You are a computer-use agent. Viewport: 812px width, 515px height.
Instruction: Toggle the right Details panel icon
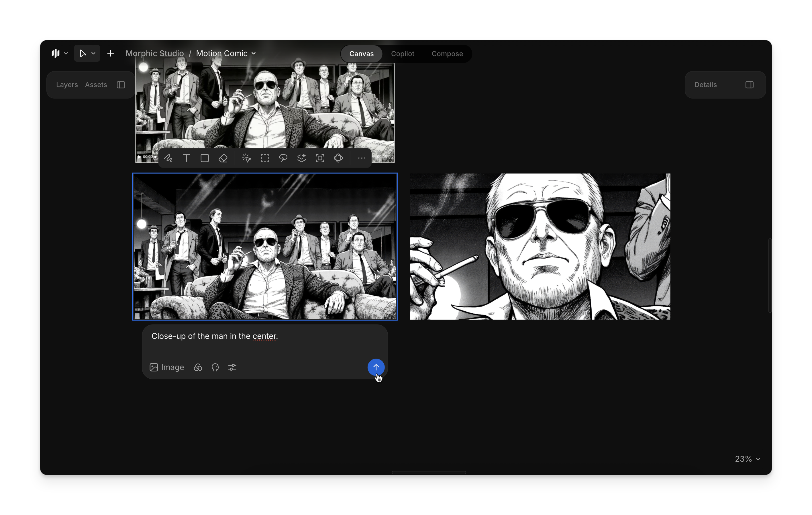[749, 85]
